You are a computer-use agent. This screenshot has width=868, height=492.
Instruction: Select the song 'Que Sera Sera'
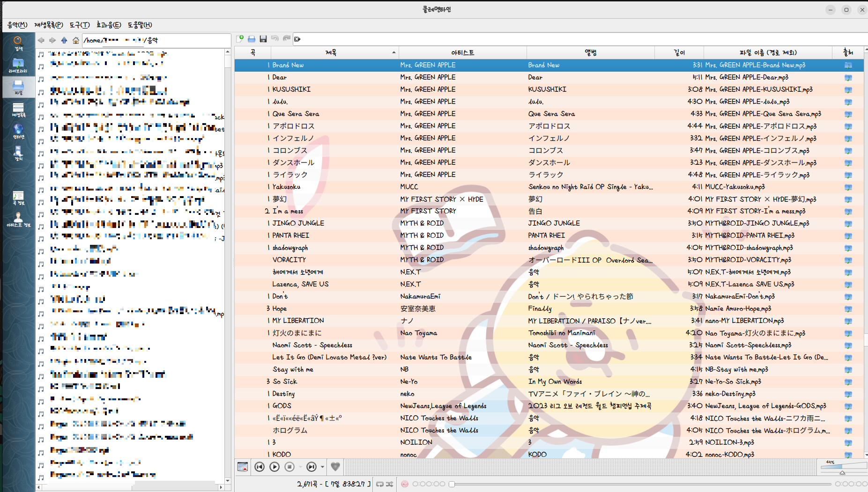click(549, 114)
